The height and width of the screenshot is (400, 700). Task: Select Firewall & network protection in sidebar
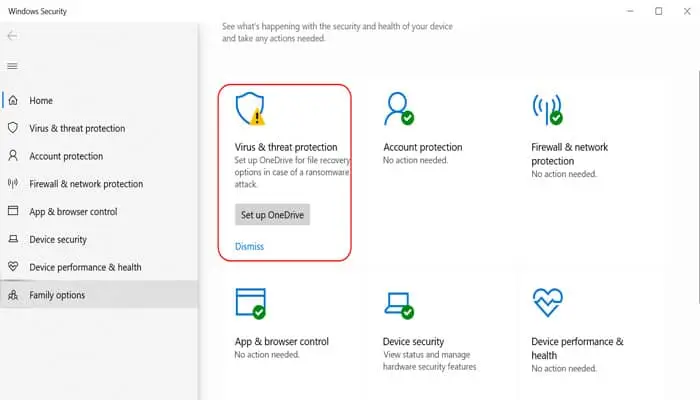tap(86, 184)
